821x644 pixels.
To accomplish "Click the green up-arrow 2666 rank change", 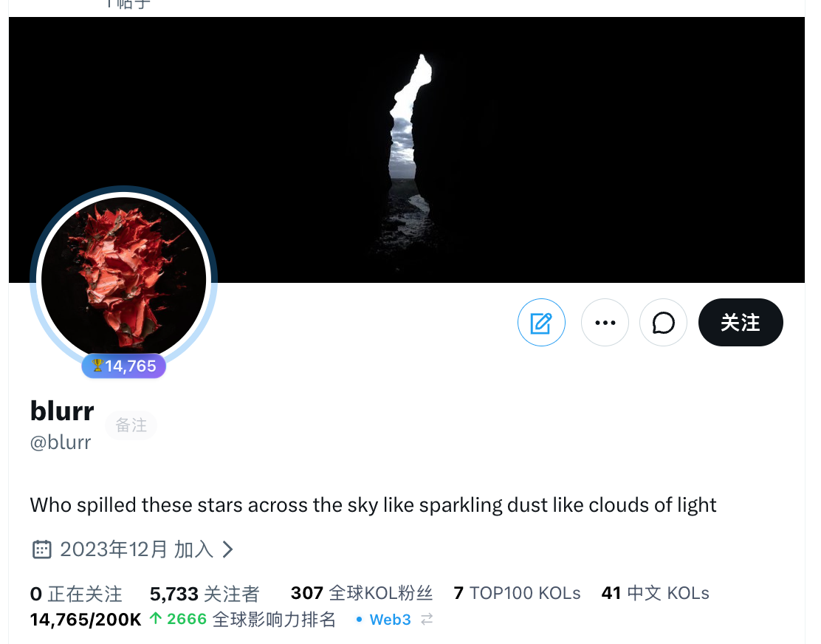I will coord(178,620).
